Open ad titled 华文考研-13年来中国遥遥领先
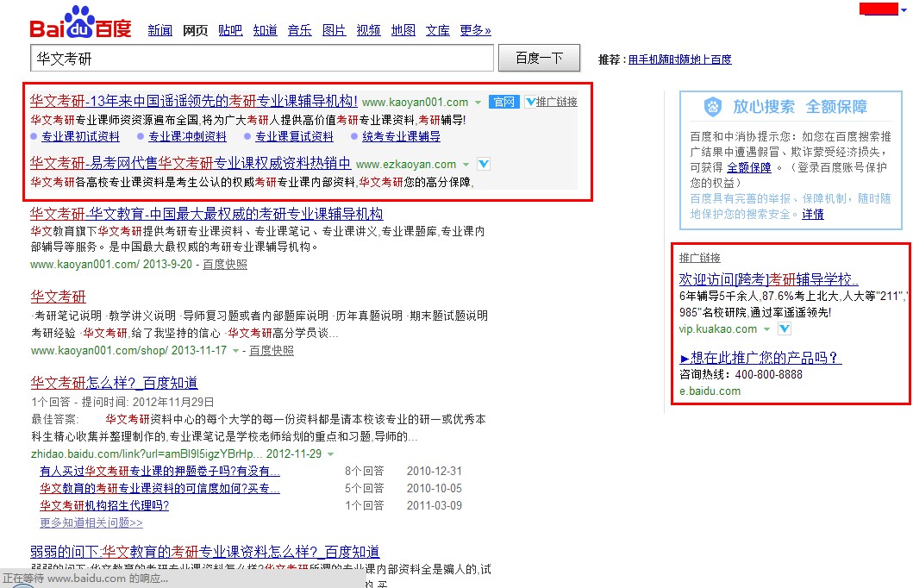 [193, 101]
